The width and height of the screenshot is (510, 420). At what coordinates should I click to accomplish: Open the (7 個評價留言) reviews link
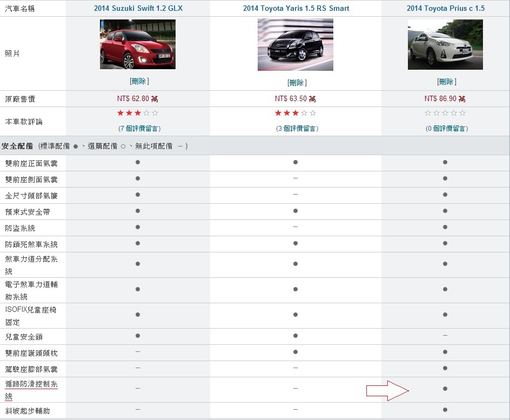[139, 129]
